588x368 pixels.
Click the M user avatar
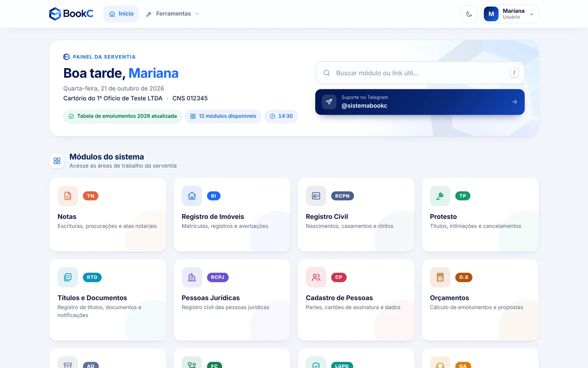[x=491, y=14]
